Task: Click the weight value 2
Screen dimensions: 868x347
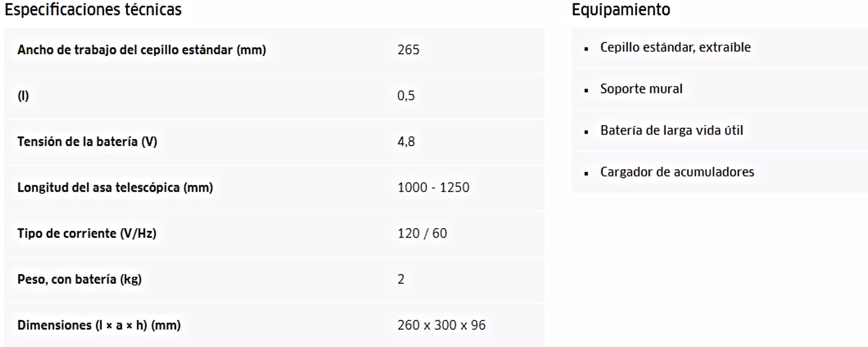Action: coord(401,279)
